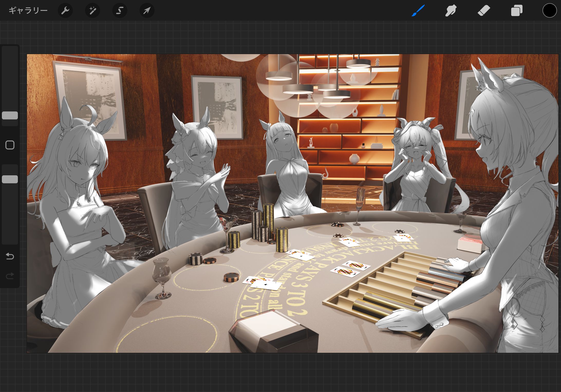This screenshot has height=392, width=561.
Task: Return to the ギャラリー gallery
Action: point(28,11)
